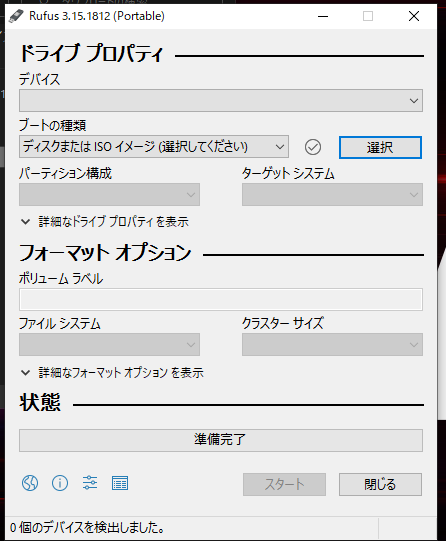Screen dimensions: 446x541
Task: Show the log window icon
Action: (120, 483)
